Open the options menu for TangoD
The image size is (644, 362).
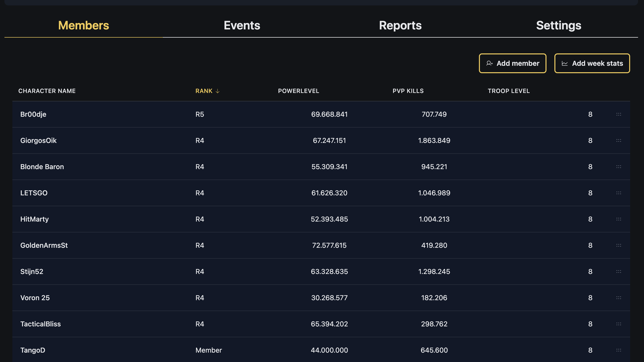[619, 350]
